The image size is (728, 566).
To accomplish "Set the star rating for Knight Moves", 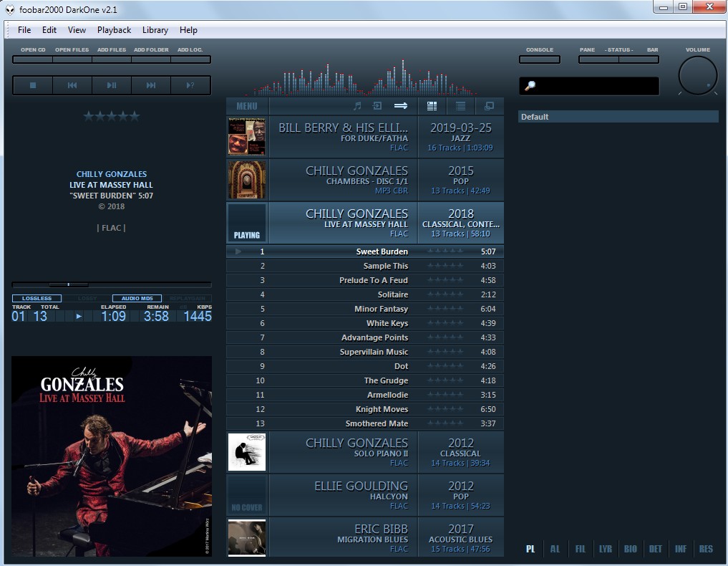I will [445, 409].
